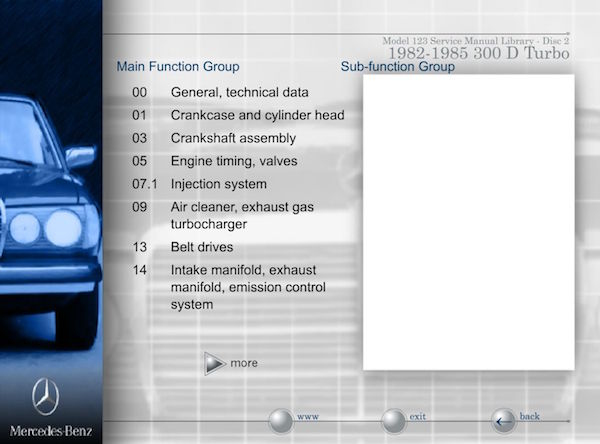Screen dimensions: 600x444
Task: Click the '1982-1985 300 D Turbo' title
Action: point(479,53)
